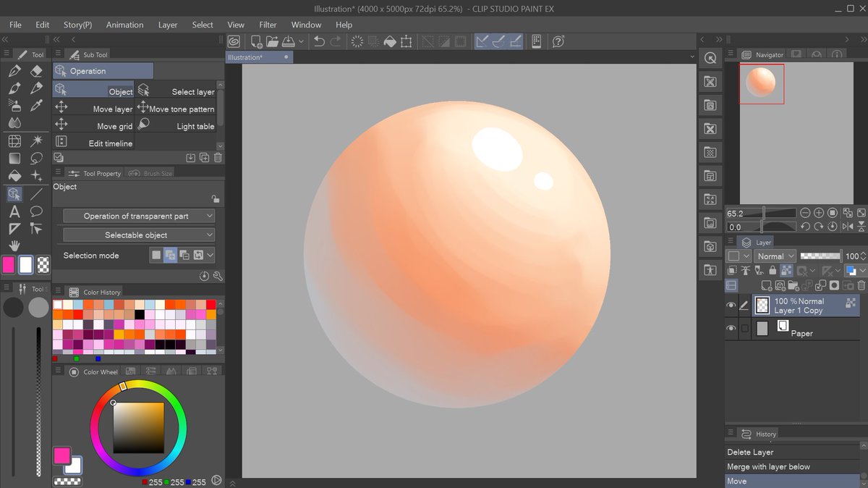The height and width of the screenshot is (488, 868).
Task: Toggle Snap to Ruler in command bar
Action: point(481,41)
